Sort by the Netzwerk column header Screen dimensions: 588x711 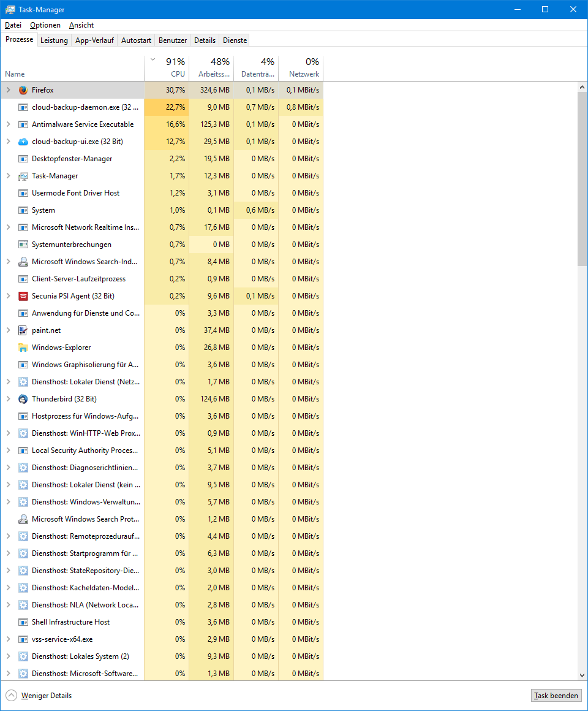tap(301, 67)
